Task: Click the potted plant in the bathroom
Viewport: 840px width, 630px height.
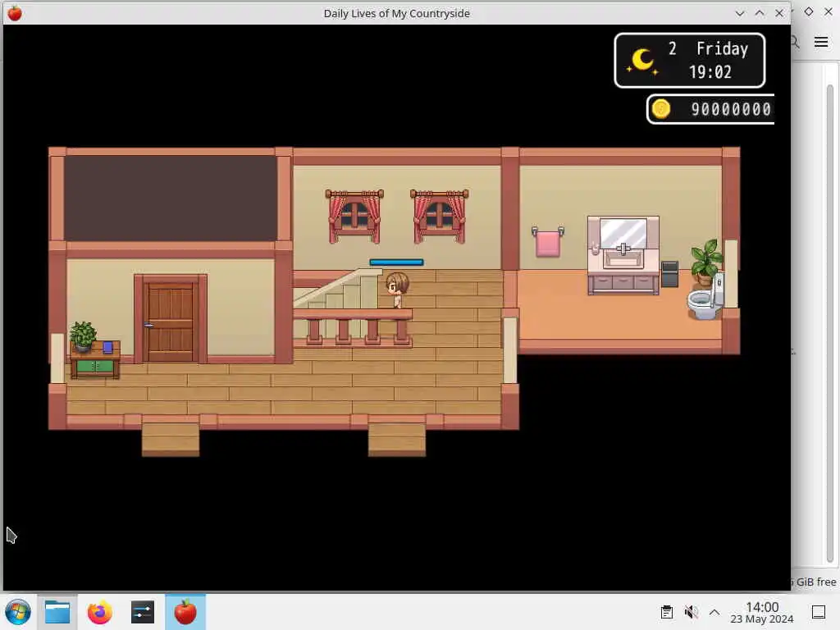Action: (x=706, y=262)
